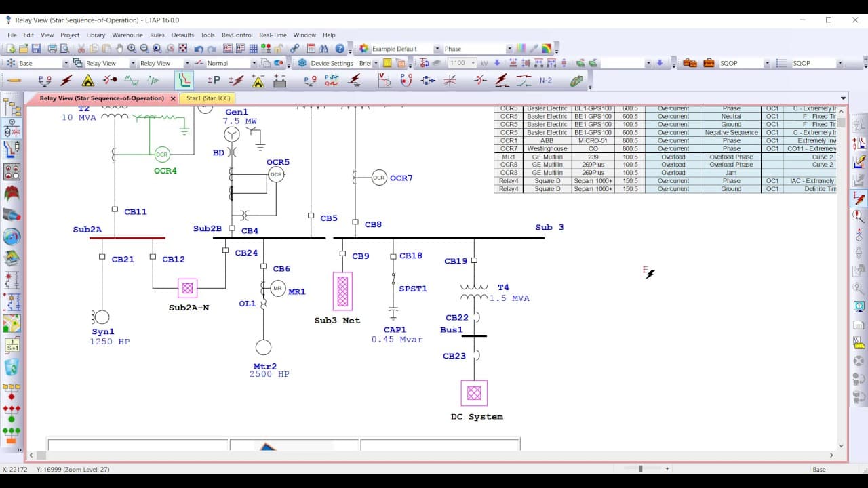Expand the Example Default theme dropdown
This screenshot has height=488, width=868.
pos(436,49)
